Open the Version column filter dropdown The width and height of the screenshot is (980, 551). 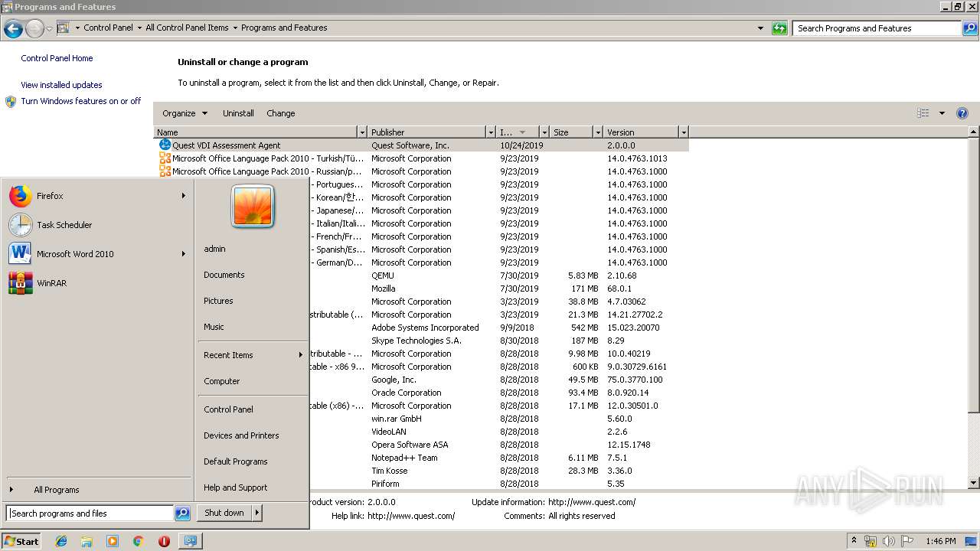(x=684, y=132)
